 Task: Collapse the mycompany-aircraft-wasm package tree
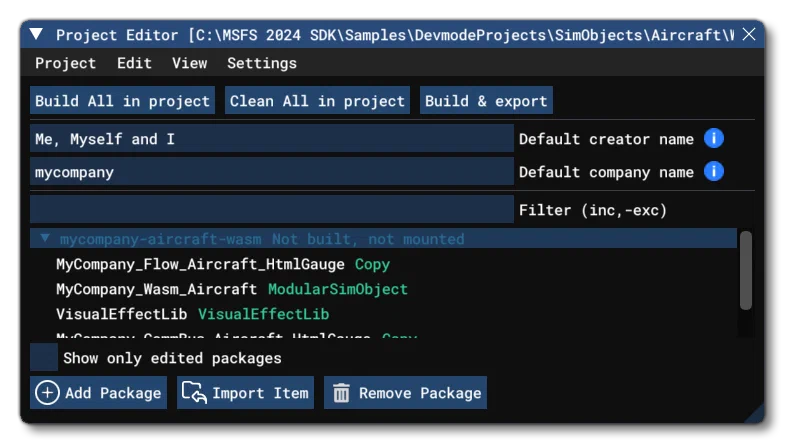click(45, 238)
